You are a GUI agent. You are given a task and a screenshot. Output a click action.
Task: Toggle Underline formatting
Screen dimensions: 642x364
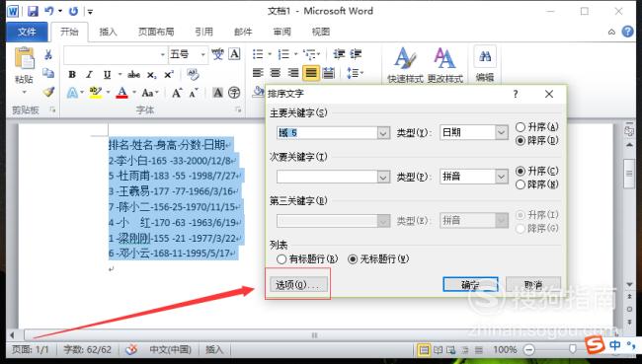[108, 74]
